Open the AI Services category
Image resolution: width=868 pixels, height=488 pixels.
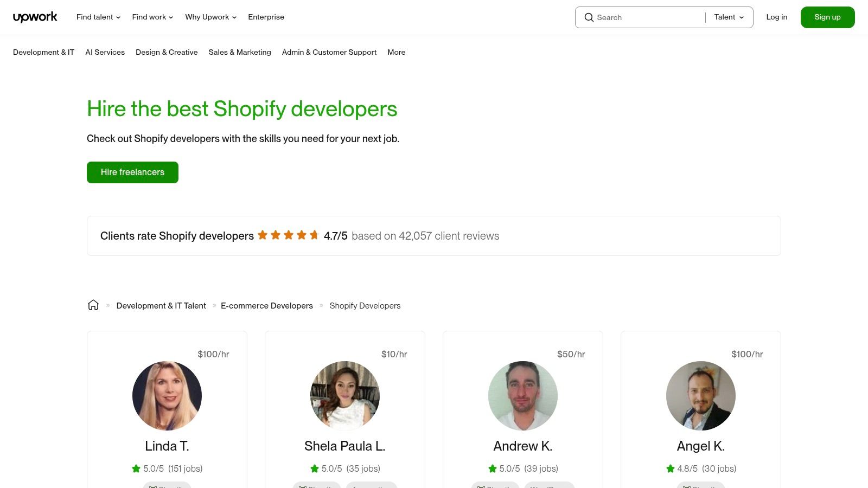click(x=105, y=52)
